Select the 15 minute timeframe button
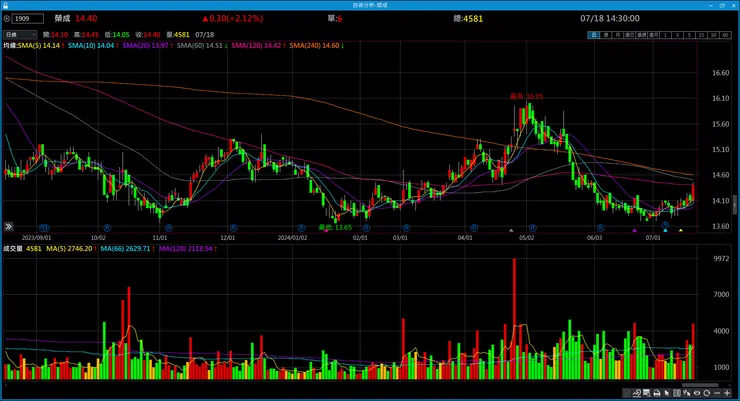 [701, 35]
